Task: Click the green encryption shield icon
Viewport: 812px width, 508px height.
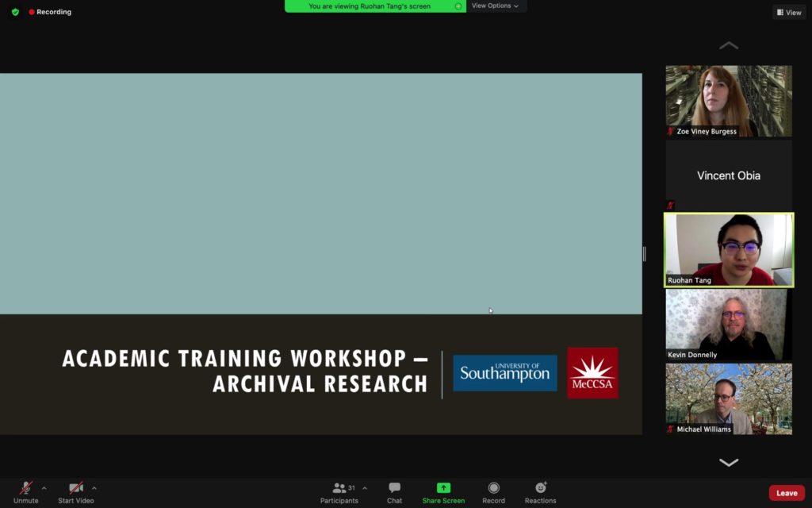Action: pos(15,12)
